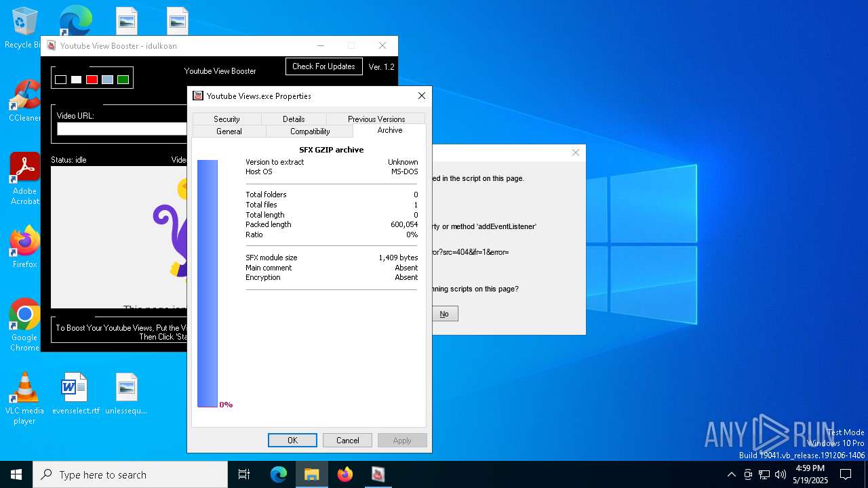Click the 'SFX GZIP archive' heading
Screen dimensions: 868x488
pyautogui.click(x=332, y=150)
